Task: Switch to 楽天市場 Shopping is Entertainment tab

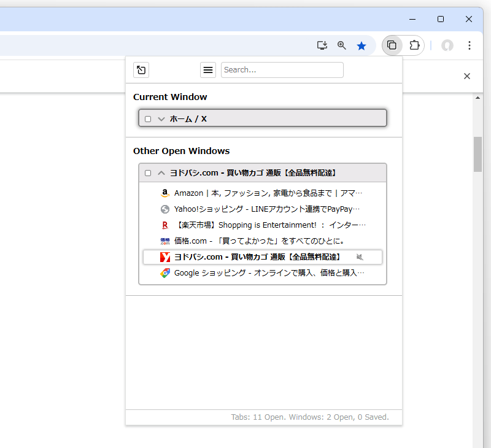Action: pos(263,225)
